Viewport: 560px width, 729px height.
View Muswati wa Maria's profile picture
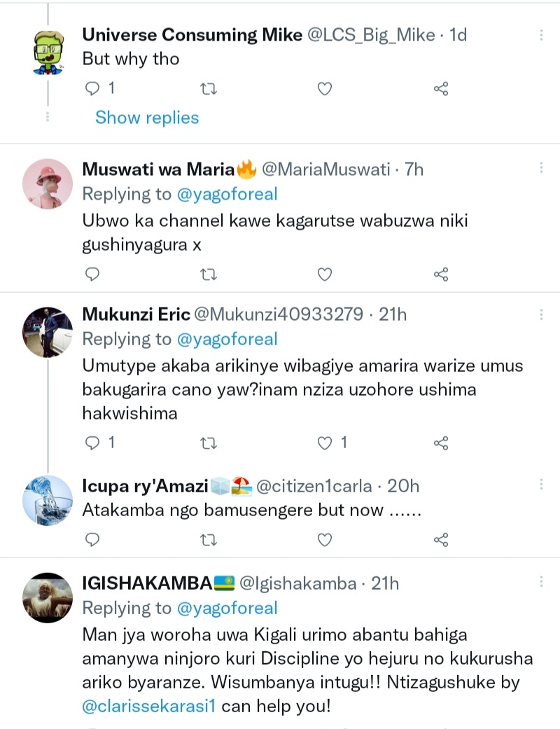click(48, 183)
